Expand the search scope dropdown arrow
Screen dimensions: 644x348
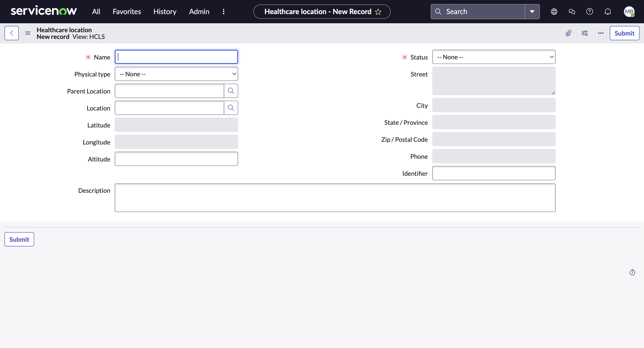click(x=532, y=11)
